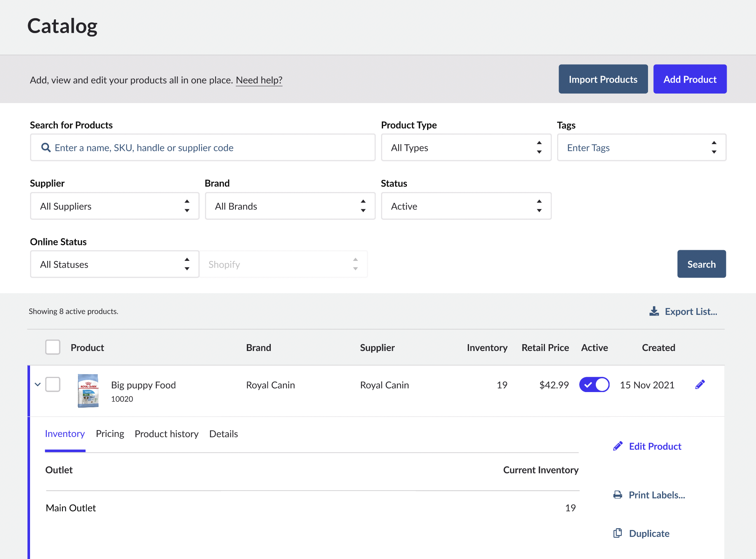Viewport: 756px width, 559px height.
Task: Click the Edit Product pencil icon
Action: click(618, 446)
